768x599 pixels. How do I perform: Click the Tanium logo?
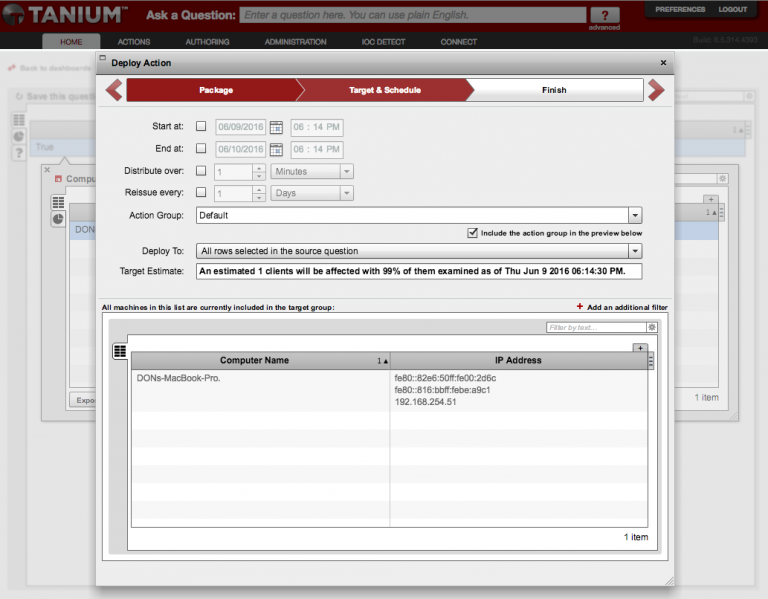point(63,14)
